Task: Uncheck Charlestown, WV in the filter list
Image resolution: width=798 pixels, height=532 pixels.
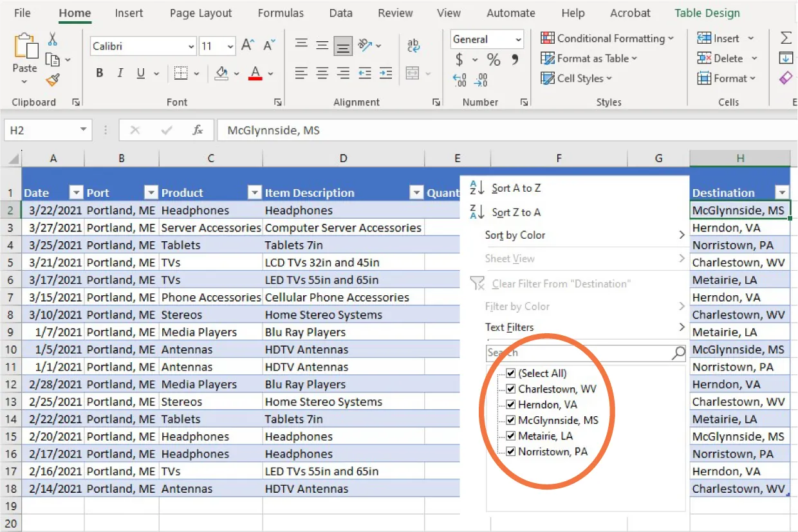Action: [512, 389]
